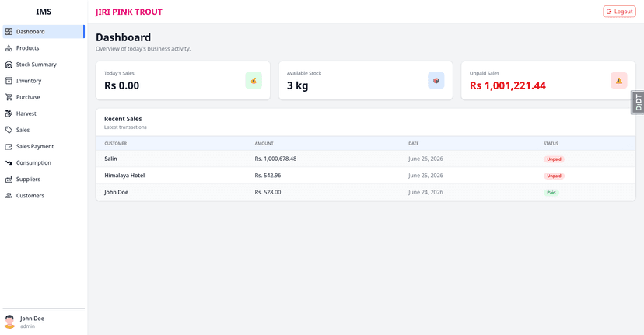
Task: Click the Stock Summary warehouse icon
Action: [x=9, y=65]
